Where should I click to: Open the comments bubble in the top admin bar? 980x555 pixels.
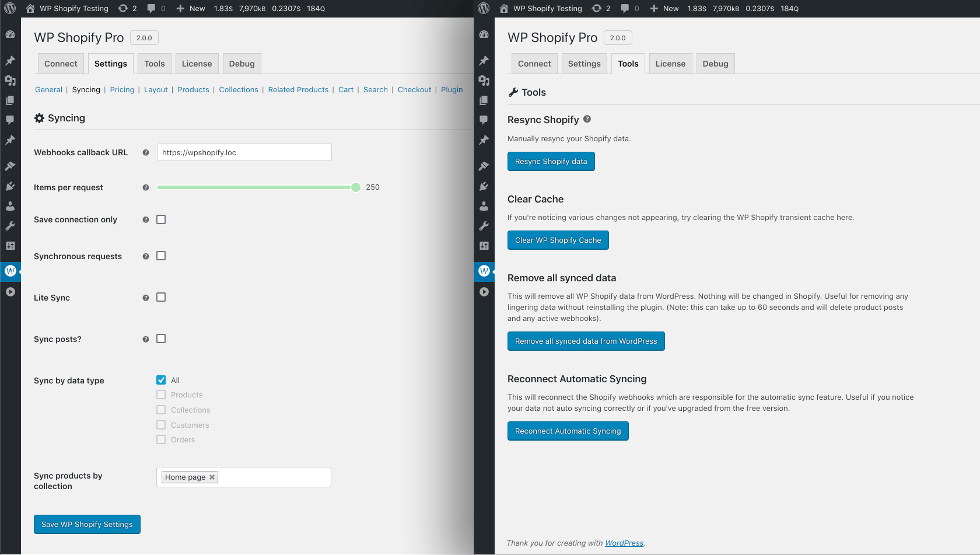point(152,8)
